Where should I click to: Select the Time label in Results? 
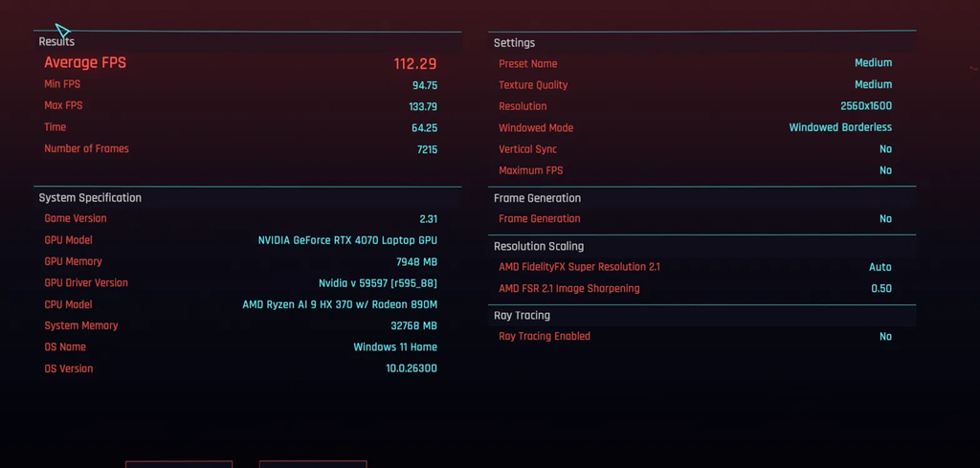(55, 127)
